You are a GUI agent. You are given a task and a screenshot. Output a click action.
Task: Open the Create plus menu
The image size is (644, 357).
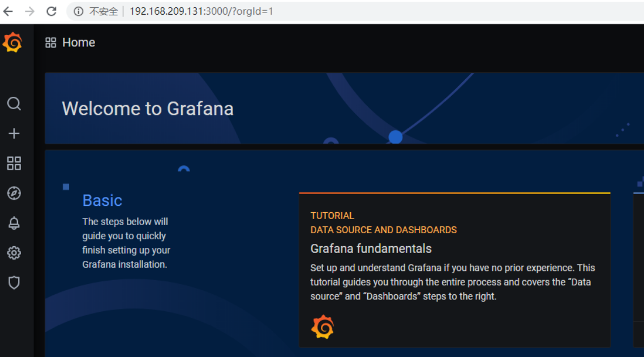tap(14, 134)
